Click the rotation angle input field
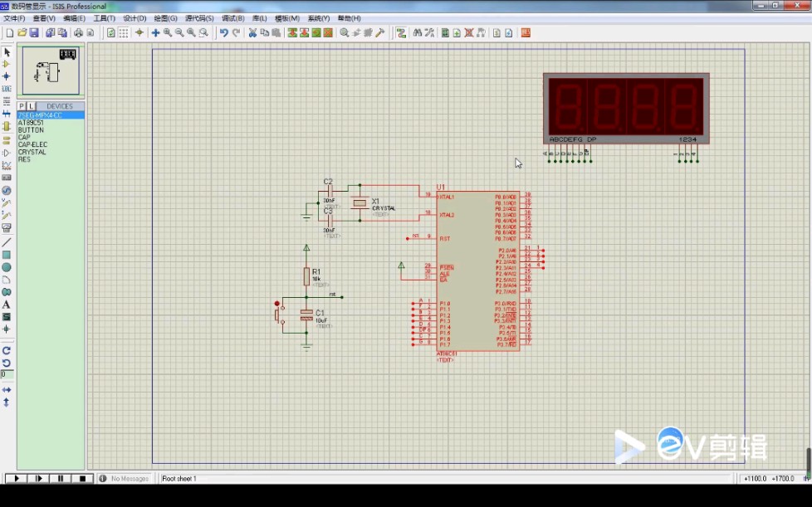This screenshot has height=507, width=812. pyautogui.click(x=7, y=375)
